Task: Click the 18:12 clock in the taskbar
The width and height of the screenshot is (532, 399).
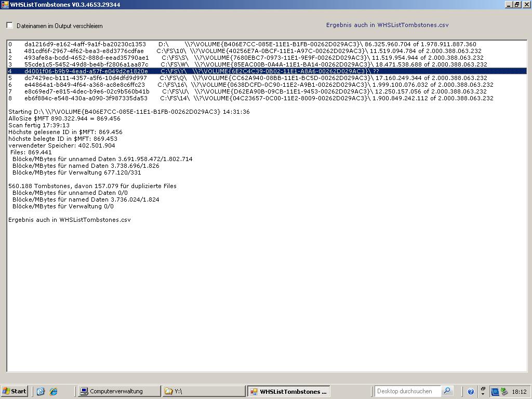Action: point(520,391)
